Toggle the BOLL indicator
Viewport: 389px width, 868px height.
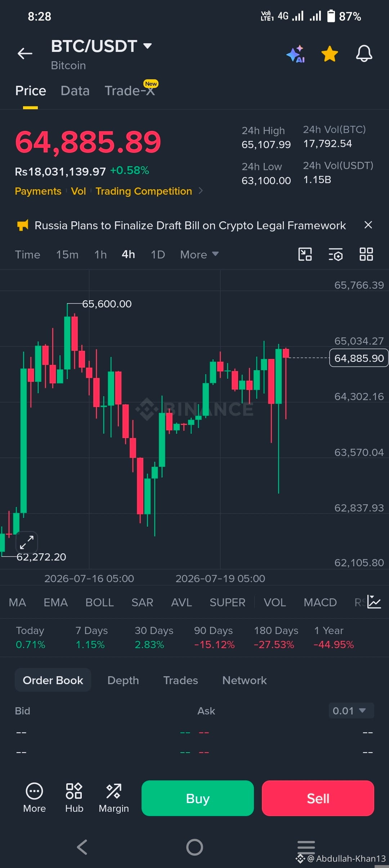click(x=99, y=602)
